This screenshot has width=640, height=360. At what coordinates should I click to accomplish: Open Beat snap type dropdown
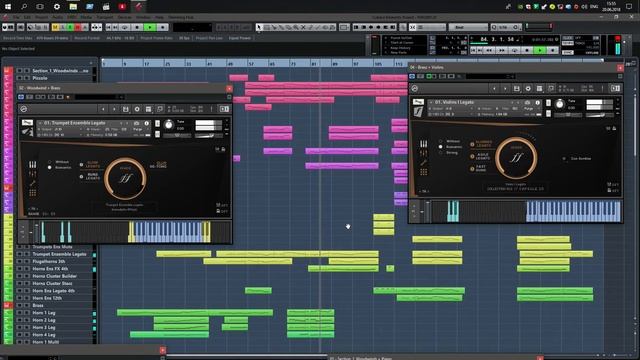[468, 27]
